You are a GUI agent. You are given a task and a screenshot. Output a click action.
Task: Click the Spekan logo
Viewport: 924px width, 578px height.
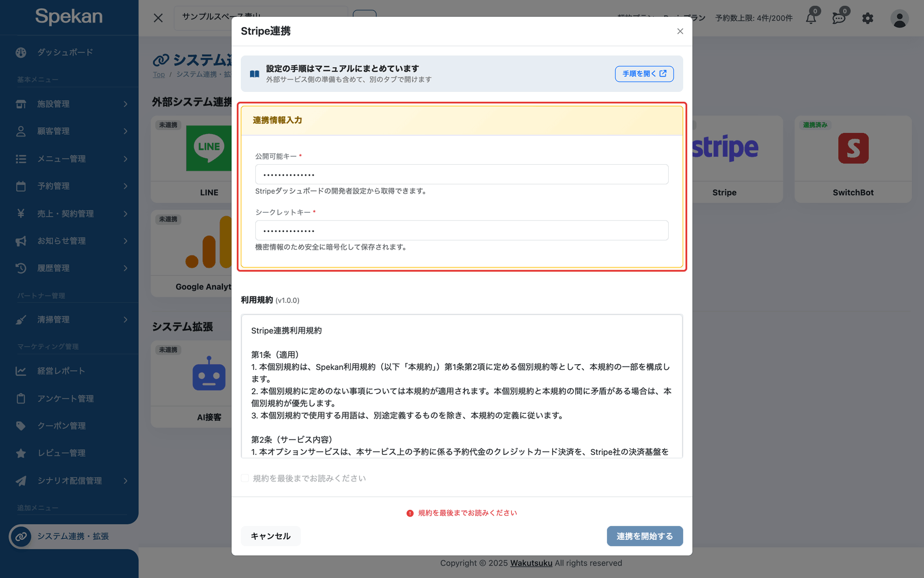[69, 17]
